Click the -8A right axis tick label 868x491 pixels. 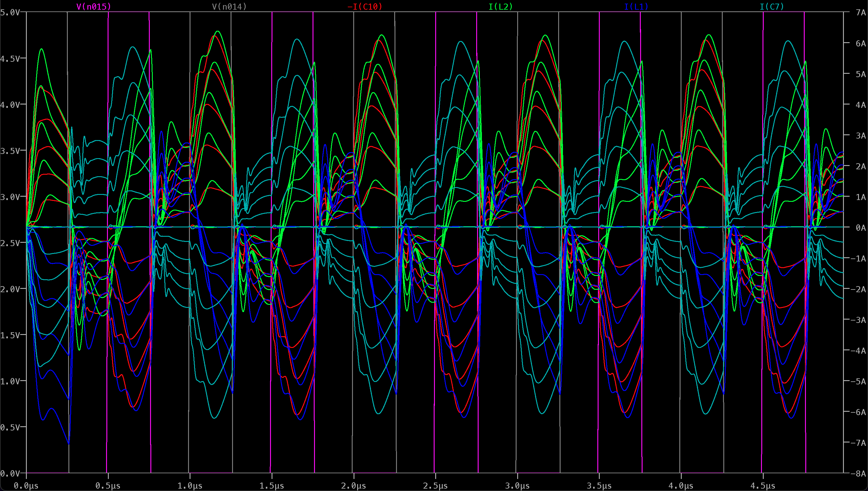coord(859,474)
